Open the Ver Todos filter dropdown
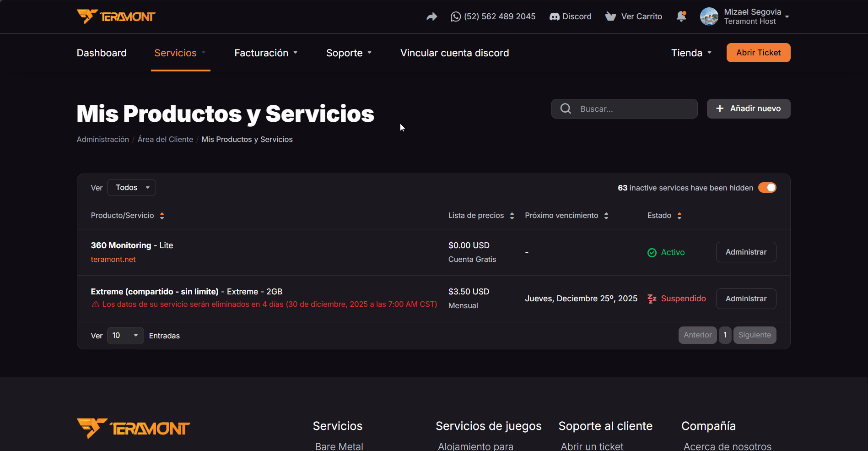The width and height of the screenshot is (868, 451). (x=131, y=188)
